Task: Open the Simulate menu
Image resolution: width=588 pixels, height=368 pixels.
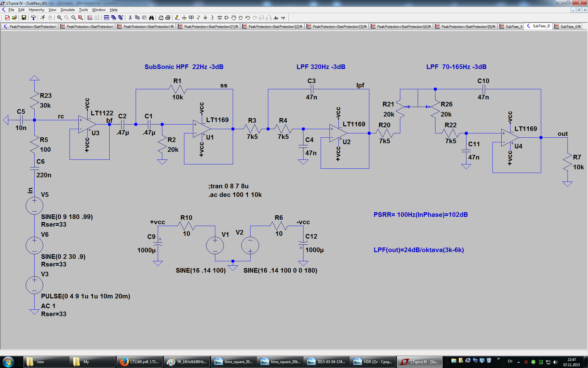Action: click(x=67, y=10)
